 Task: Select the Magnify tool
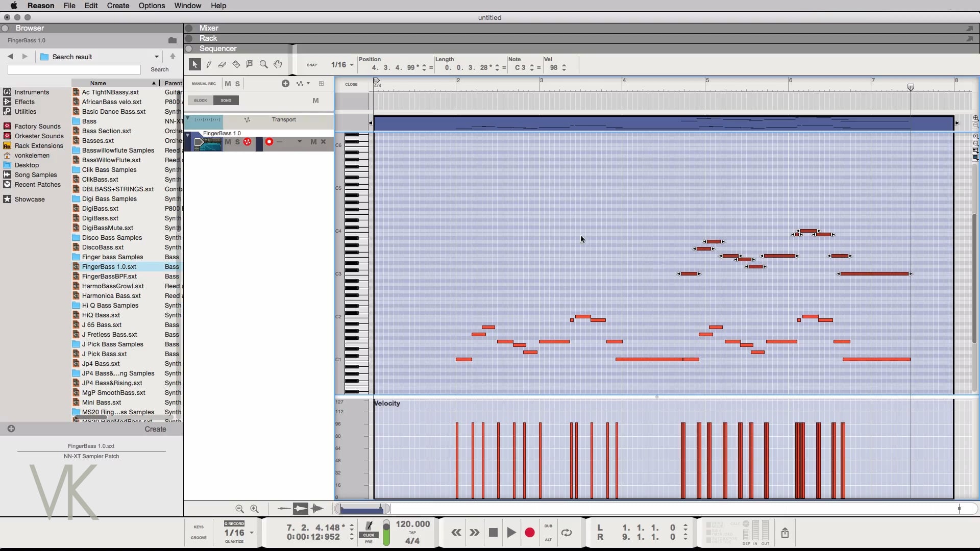click(x=263, y=64)
